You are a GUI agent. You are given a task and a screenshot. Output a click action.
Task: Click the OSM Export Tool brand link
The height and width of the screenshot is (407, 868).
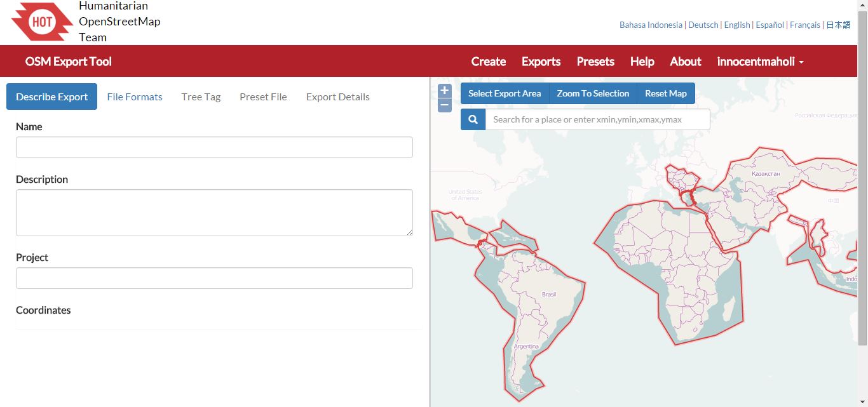[x=68, y=62]
